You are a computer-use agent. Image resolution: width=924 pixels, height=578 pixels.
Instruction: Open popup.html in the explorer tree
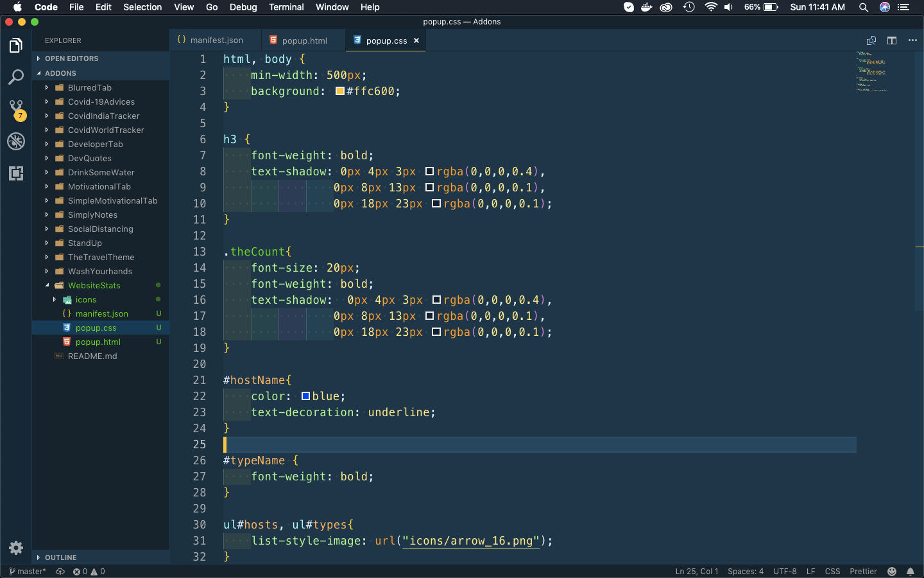[x=101, y=342]
